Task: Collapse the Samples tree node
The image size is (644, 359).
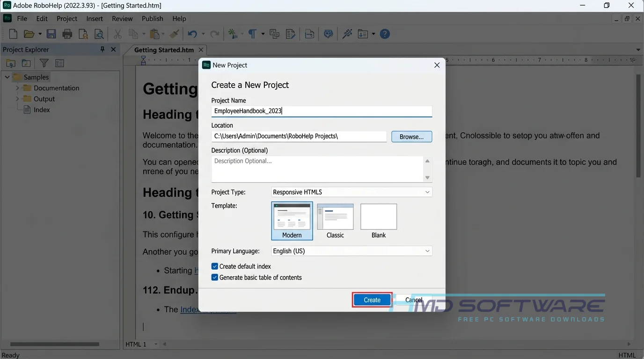Action: (7, 77)
